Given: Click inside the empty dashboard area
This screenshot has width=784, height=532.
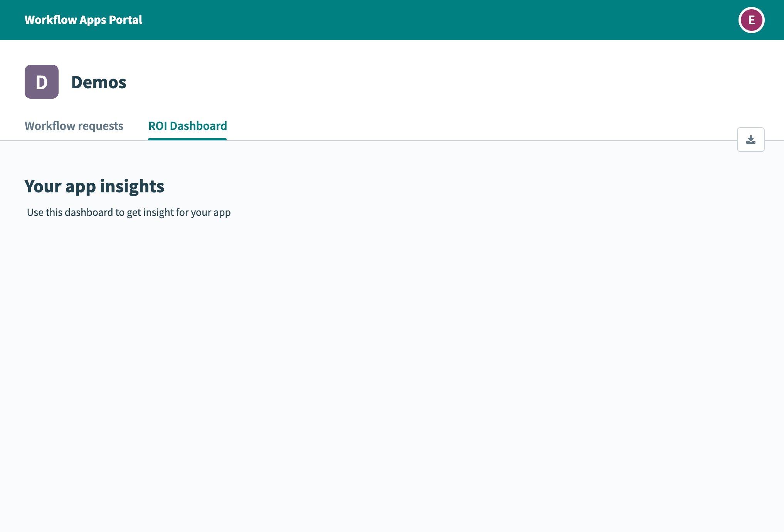Looking at the screenshot, I should point(385,347).
